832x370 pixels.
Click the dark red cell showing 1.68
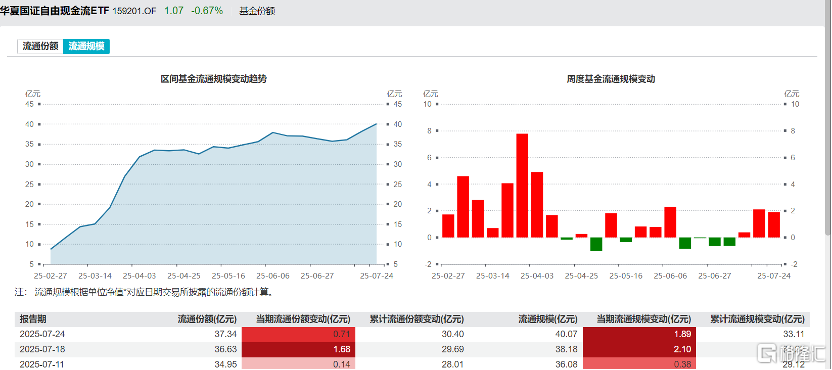pyautogui.click(x=298, y=349)
